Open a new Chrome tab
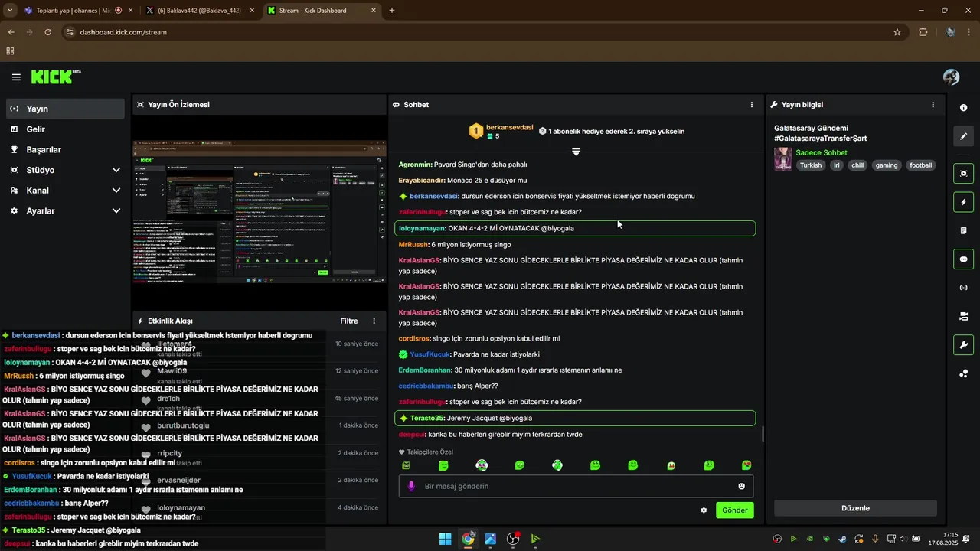The height and width of the screenshot is (551, 980). (x=392, y=11)
